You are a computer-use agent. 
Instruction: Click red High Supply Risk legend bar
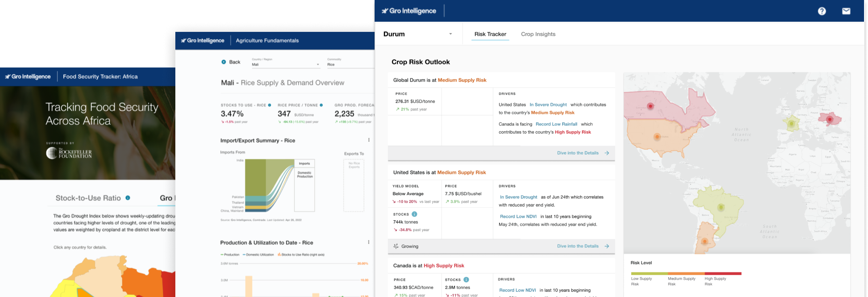[723, 273]
